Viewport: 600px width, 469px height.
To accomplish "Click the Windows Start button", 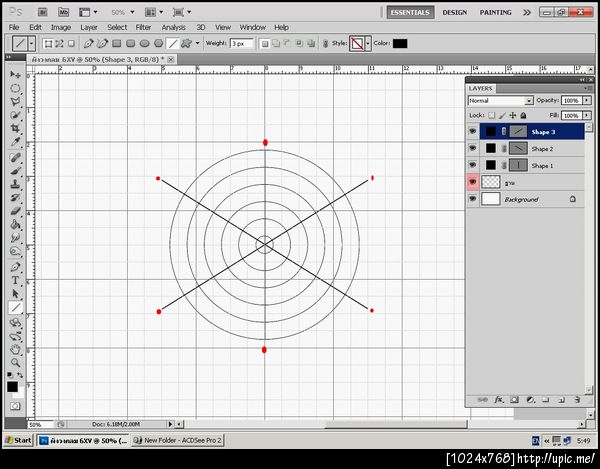I will pos(17,440).
